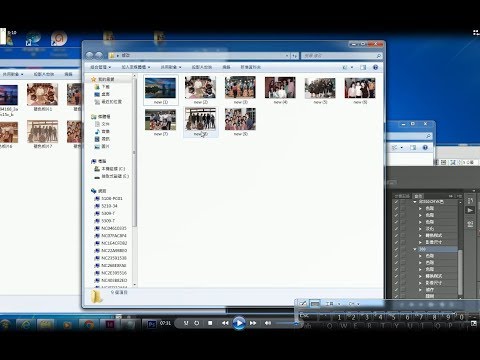Toggle preview pane in front Explorer window
Viewport: 480px width, 360px height.
pos(363,67)
